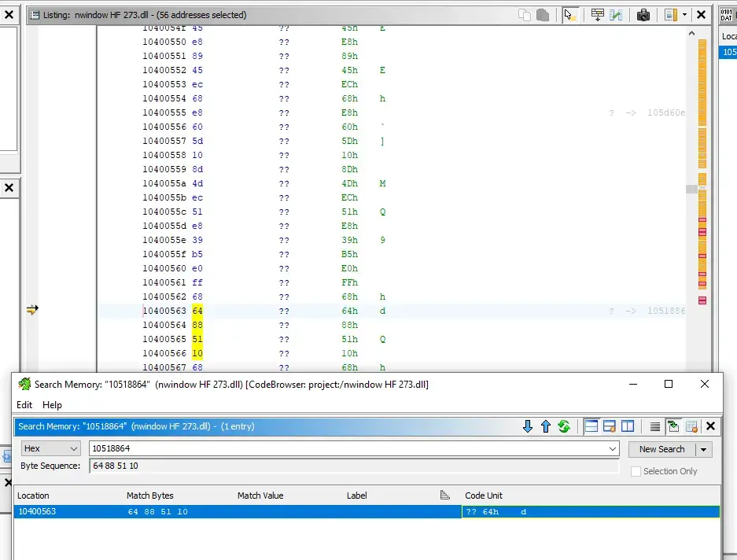Click highlighted byte 88 at 10400564
Screen dimensions: 737x560
[197, 325]
